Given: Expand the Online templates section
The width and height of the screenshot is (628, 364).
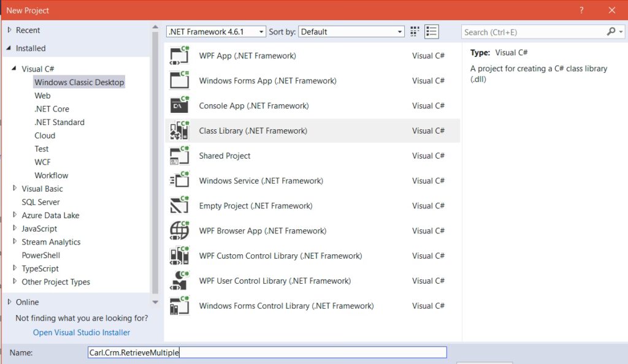Looking at the screenshot, I should tap(9, 302).
